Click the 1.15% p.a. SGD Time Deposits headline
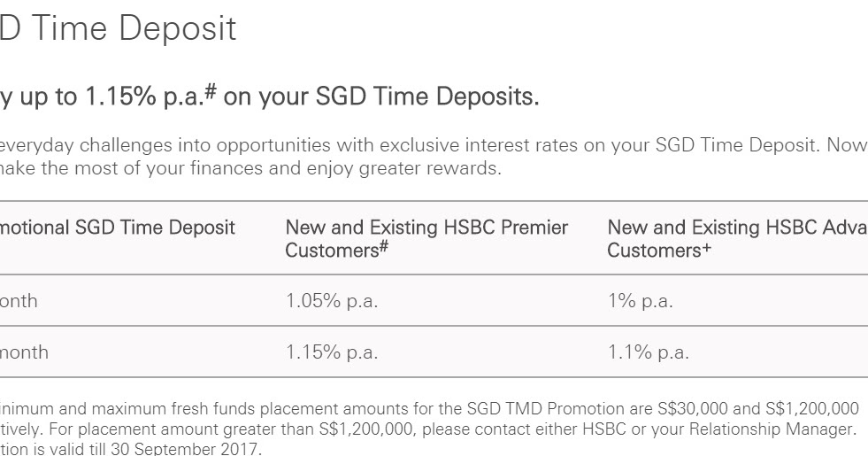868x456 pixels. click(x=269, y=97)
